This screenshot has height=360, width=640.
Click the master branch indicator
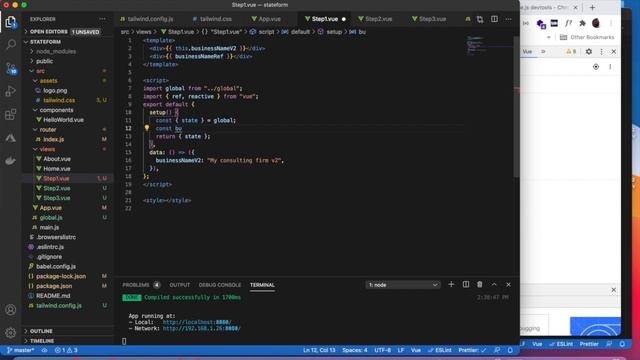[x=20, y=350]
